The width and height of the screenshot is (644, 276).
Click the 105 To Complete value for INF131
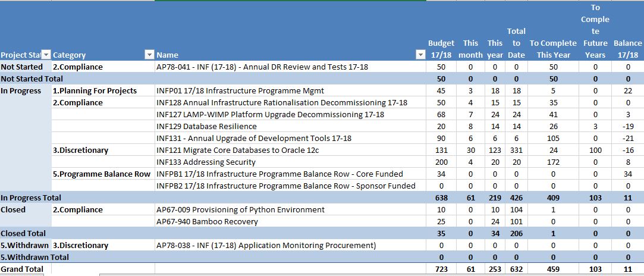553,139
